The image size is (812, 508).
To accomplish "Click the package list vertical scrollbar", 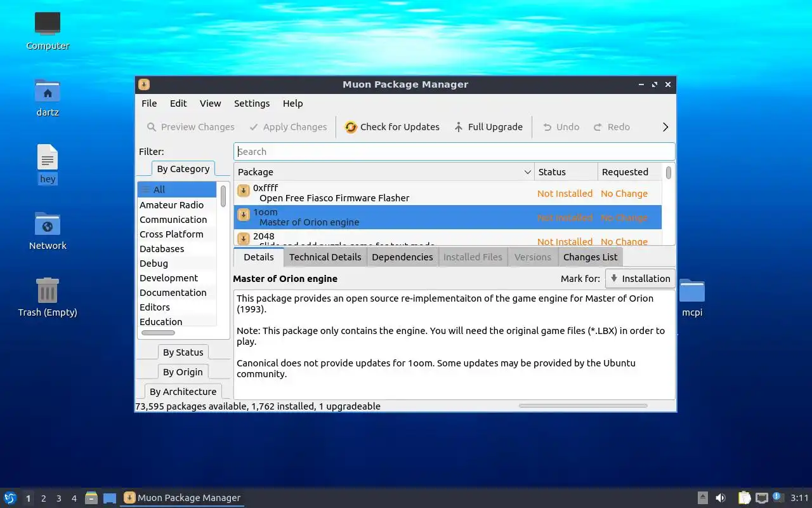I will [668, 173].
